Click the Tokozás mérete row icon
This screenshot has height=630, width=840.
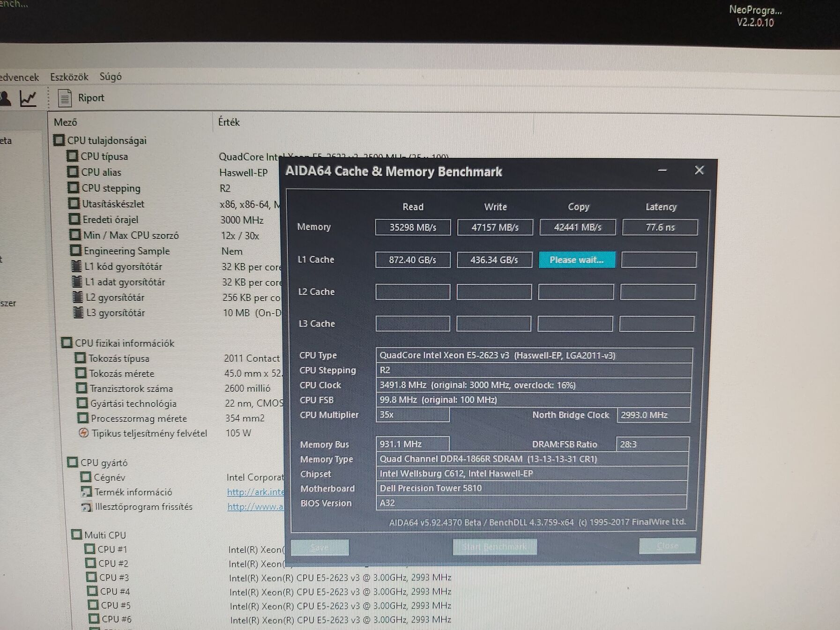tap(81, 373)
